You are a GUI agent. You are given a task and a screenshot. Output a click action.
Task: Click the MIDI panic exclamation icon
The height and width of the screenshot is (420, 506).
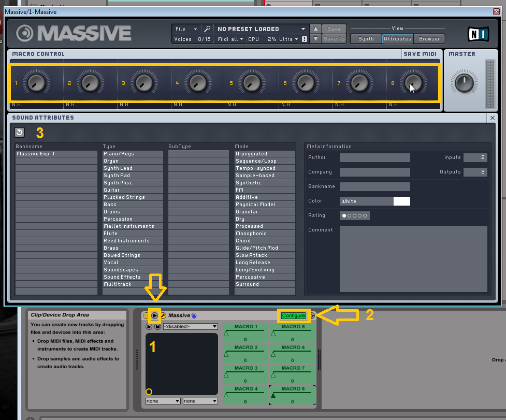pos(305,39)
